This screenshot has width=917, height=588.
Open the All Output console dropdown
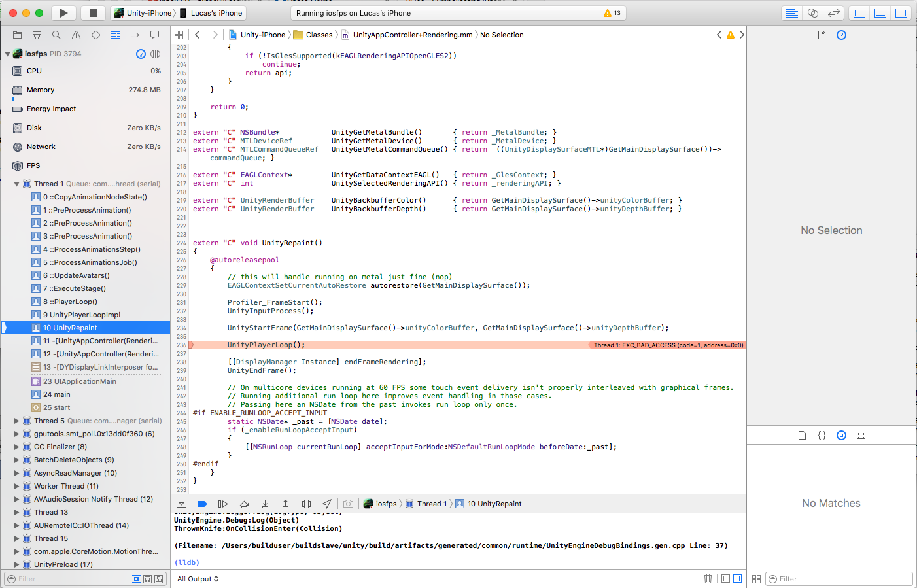[x=198, y=579]
